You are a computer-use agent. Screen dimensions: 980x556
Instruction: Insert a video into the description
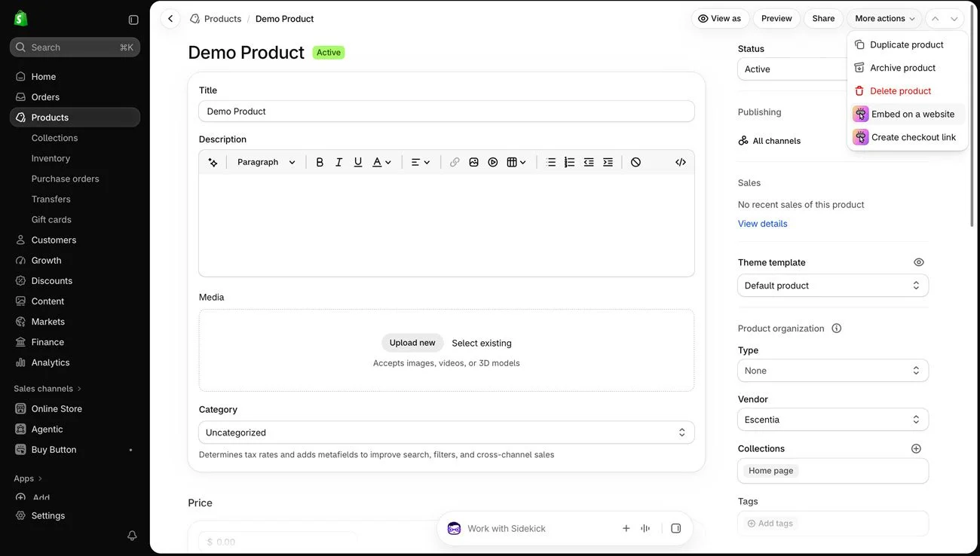493,162
